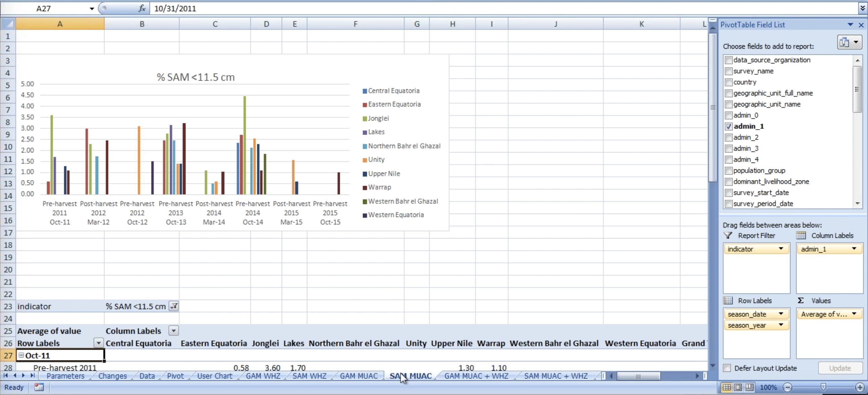This screenshot has height=395, width=868.
Task: Open the User Chart sheet tab
Action: coord(215,376)
